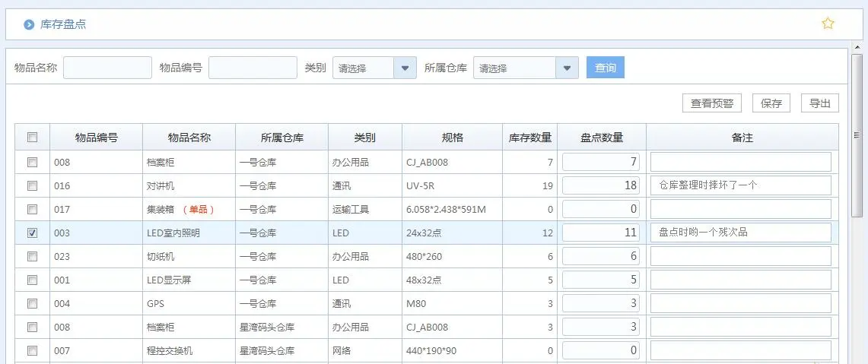Click the 查看预警 button

[x=712, y=103]
